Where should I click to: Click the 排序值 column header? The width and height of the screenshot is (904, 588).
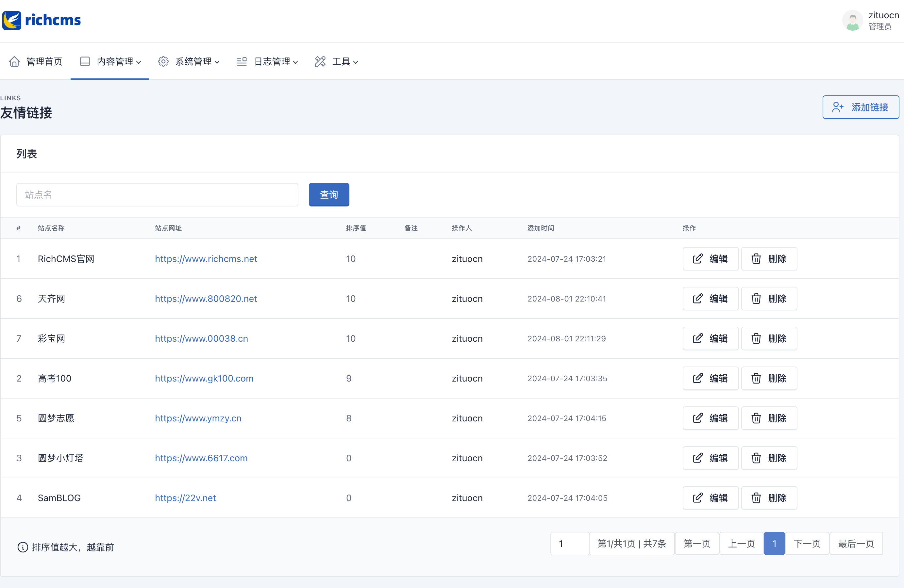coord(356,228)
